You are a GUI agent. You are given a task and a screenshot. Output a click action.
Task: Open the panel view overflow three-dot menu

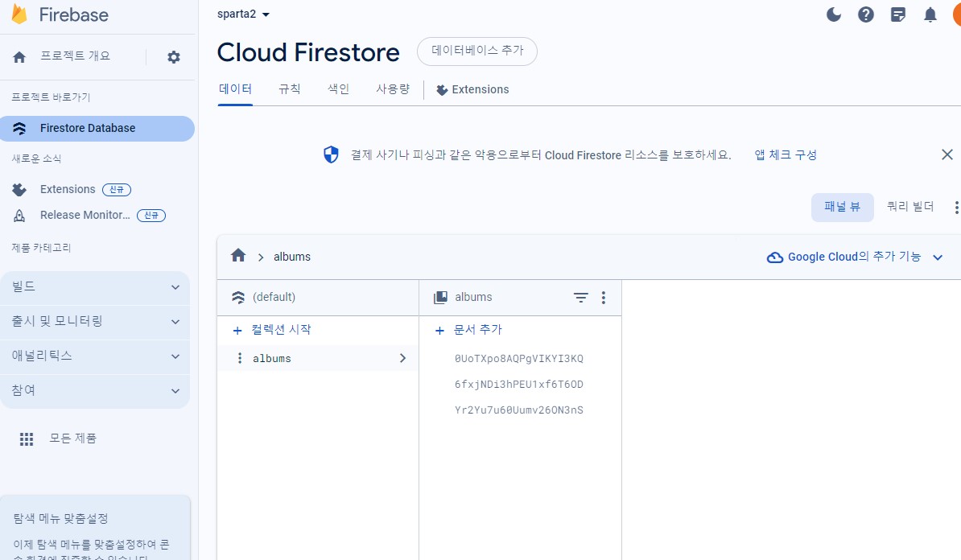pos(956,207)
